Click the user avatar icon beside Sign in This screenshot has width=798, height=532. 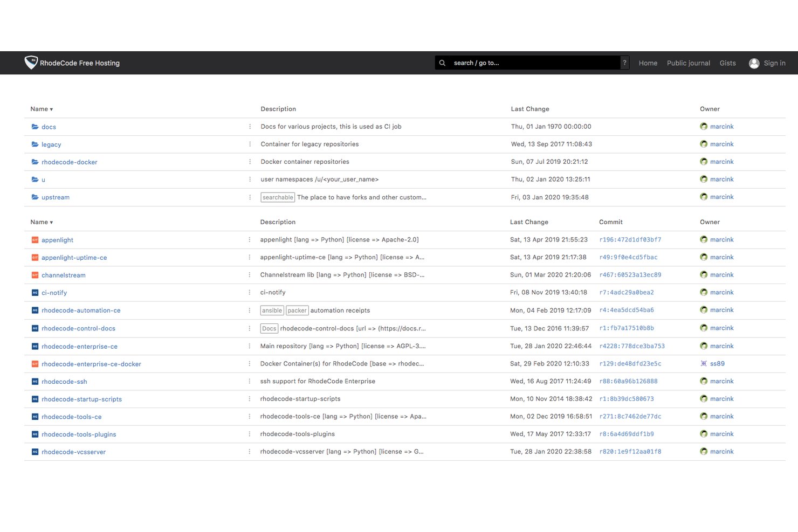coord(754,63)
